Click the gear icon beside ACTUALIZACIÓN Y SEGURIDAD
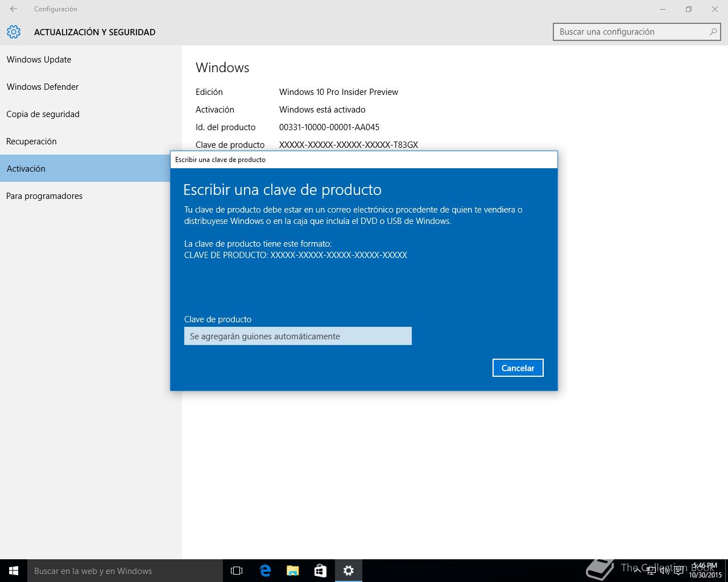 coord(14,32)
